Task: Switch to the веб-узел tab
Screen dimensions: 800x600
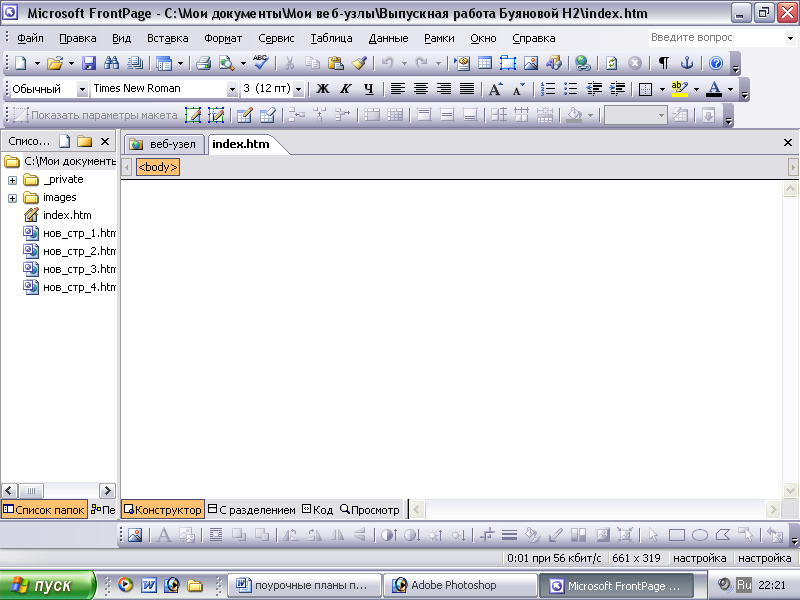Action: [163, 144]
